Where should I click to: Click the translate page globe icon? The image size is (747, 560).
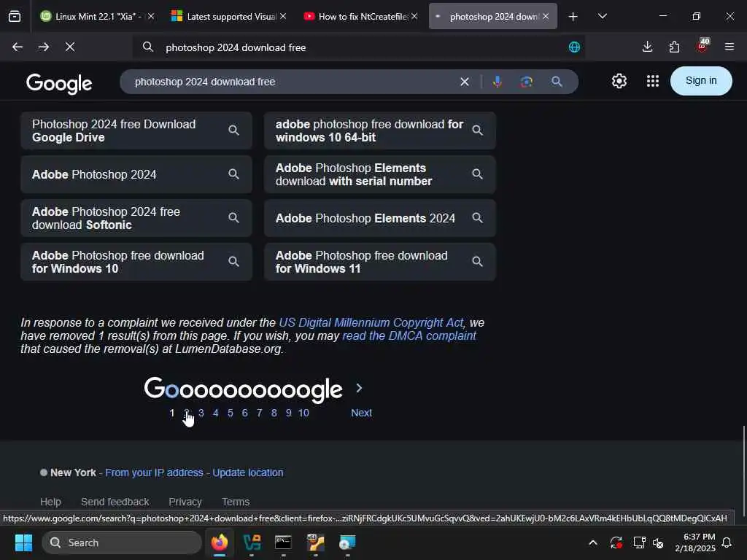pos(574,47)
